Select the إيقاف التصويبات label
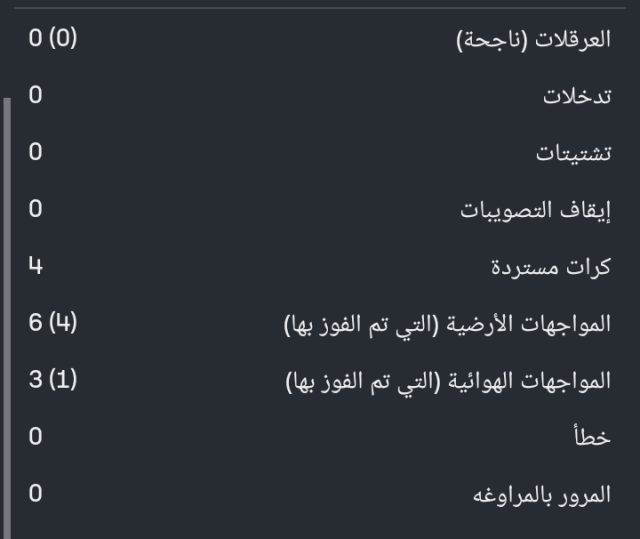 pyautogui.click(x=535, y=212)
